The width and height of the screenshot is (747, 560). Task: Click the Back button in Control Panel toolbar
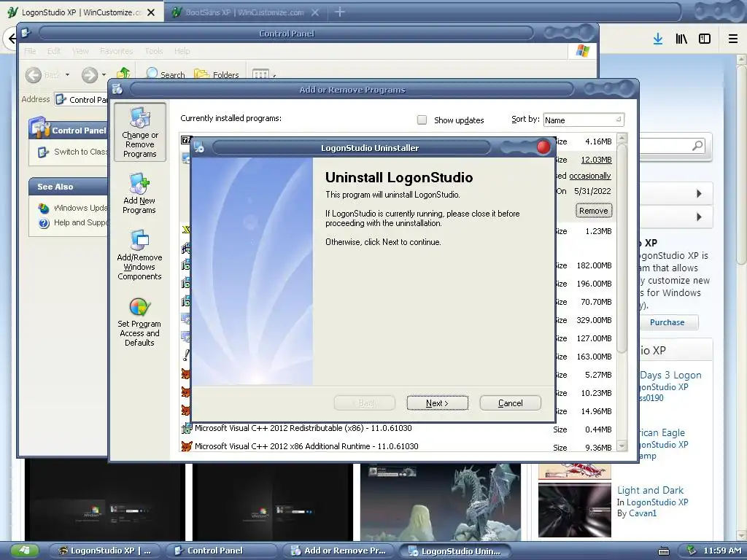(43, 75)
